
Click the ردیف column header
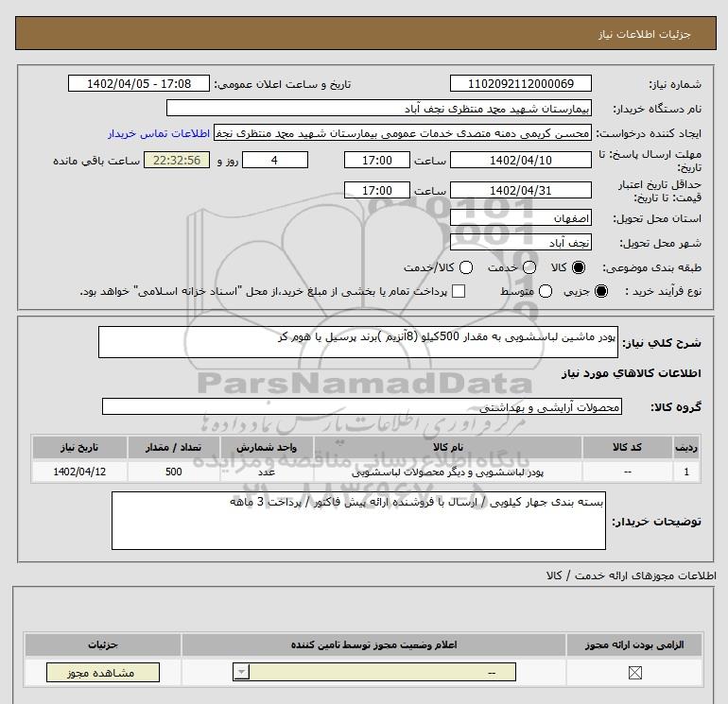pyautogui.click(x=686, y=447)
